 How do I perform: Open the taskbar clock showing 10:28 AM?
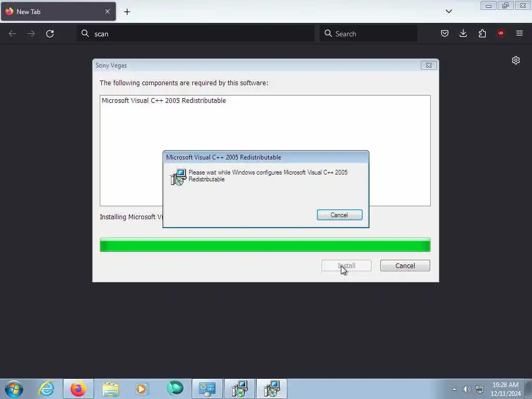[x=506, y=389]
